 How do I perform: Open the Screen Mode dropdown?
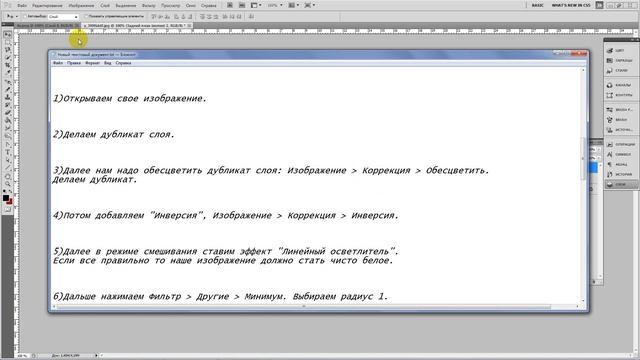[310, 5]
